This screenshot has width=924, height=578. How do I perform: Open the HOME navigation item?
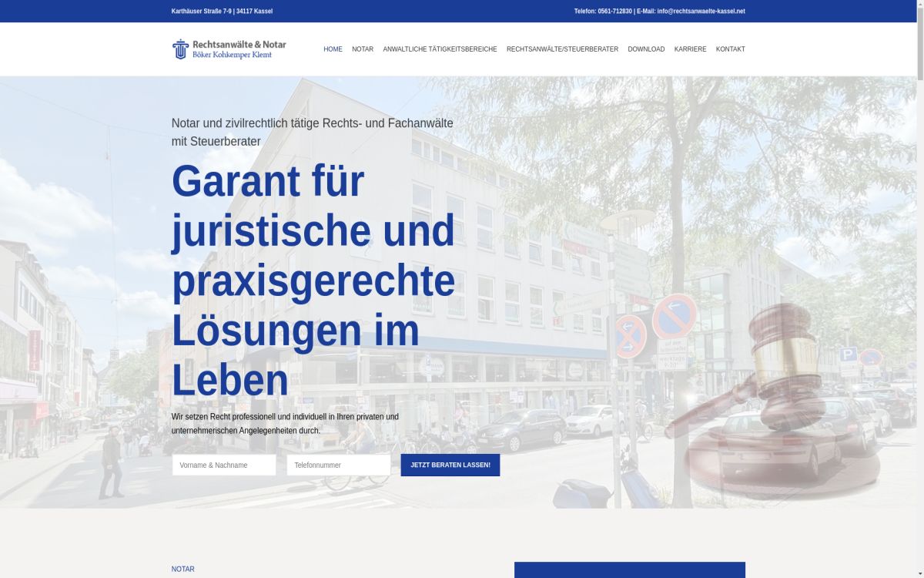click(x=333, y=49)
